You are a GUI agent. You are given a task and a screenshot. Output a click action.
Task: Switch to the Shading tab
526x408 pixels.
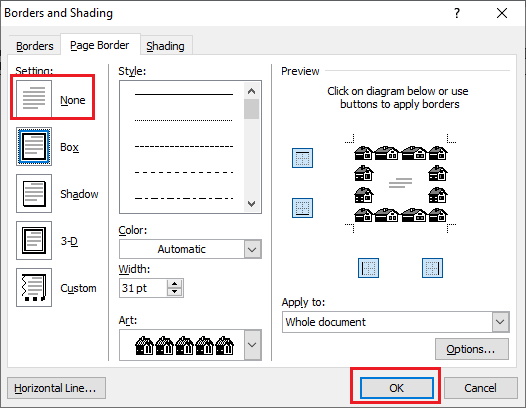point(165,46)
